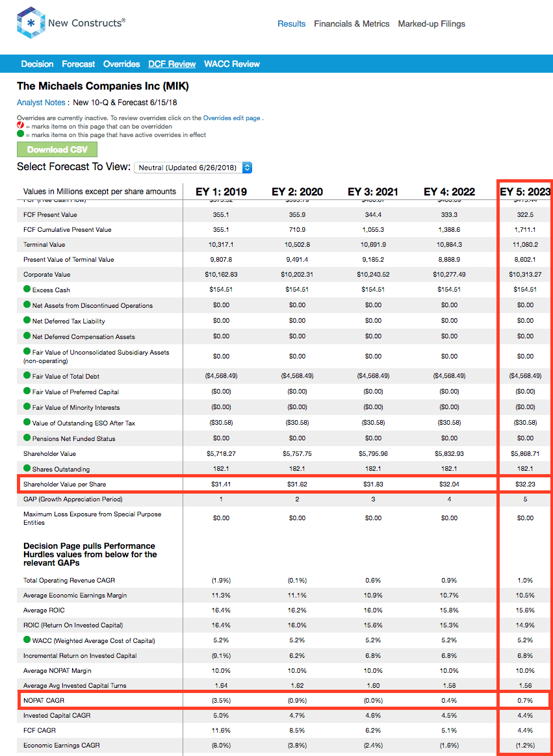This screenshot has width=553, height=756.
Task: Open the Analyst Notes link
Action: (x=41, y=103)
